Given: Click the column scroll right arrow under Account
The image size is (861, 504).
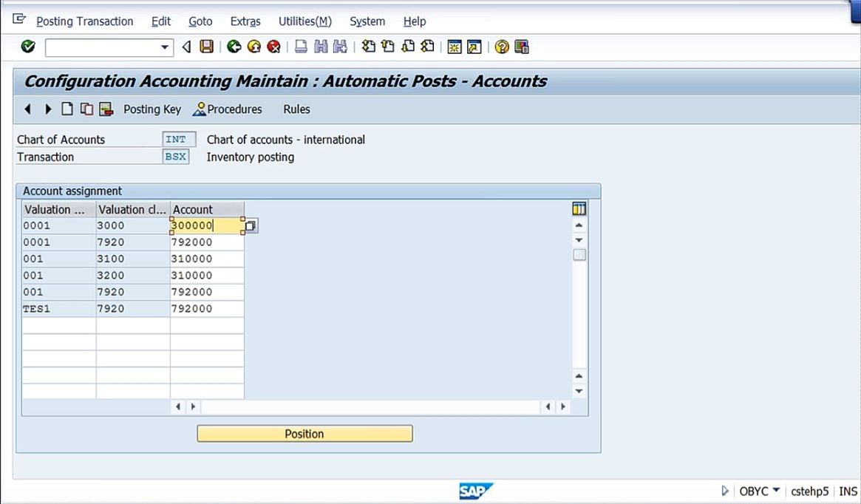Looking at the screenshot, I should pyautogui.click(x=193, y=407).
